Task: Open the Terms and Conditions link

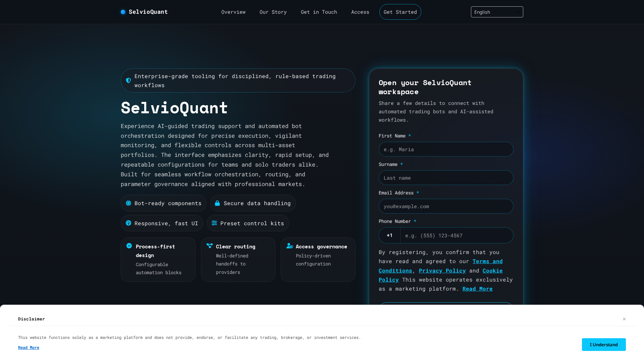Action: coord(487,261)
